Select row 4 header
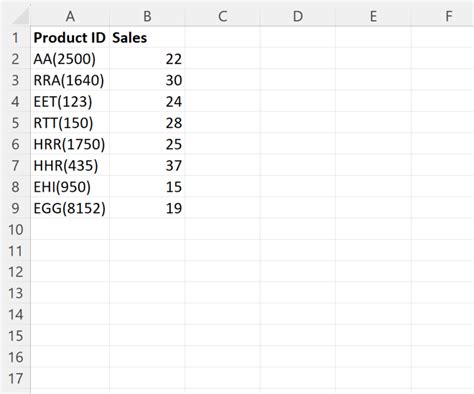This screenshot has width=474, height=394. click(x=15, y=101)
